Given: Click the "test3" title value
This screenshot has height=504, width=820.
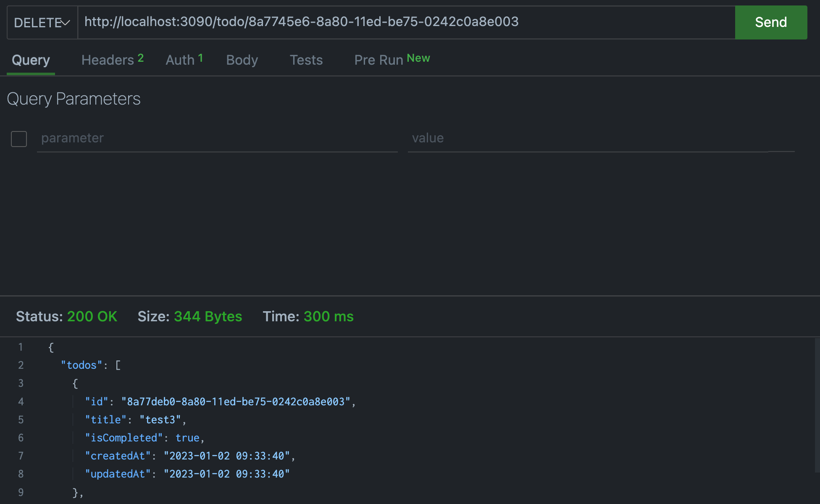Looking at the screenshot, I should click(160, 420).
